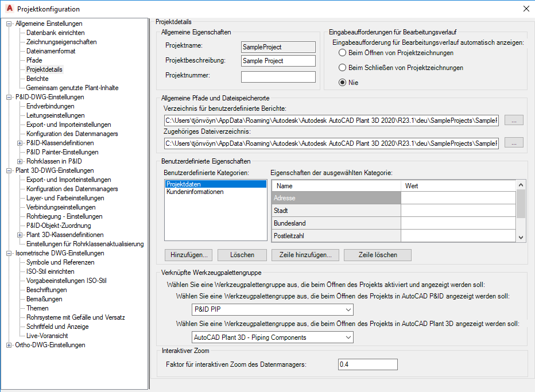Open Verbindungseinstellungen tree item
The height and width of the screenshot is (392, 535).
click(x=61, y=207)
